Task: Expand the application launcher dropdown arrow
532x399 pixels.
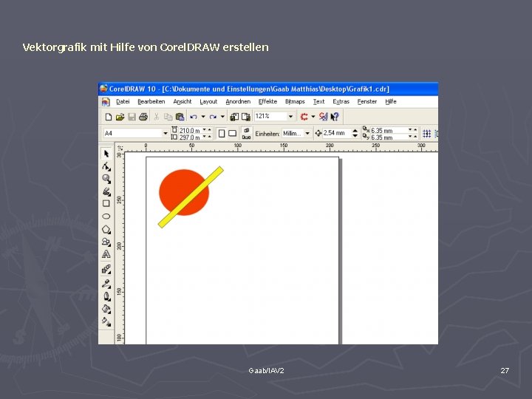Action: 313,117
